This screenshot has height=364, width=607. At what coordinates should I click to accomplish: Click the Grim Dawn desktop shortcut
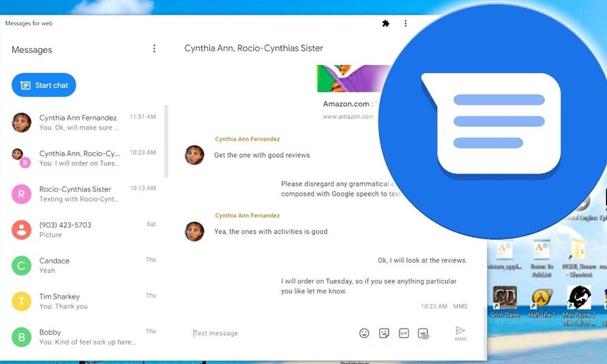pyautogui.click(x=505, y=302)
